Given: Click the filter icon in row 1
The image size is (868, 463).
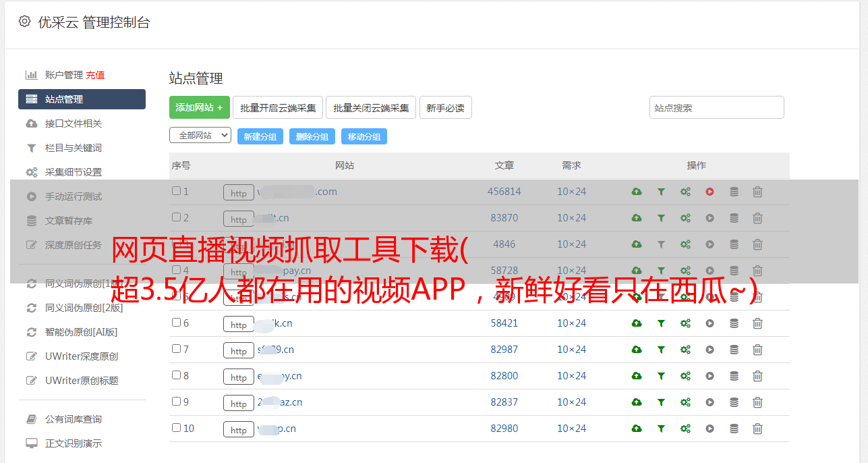Looking at the screenshot, I should tap(661, 192).
